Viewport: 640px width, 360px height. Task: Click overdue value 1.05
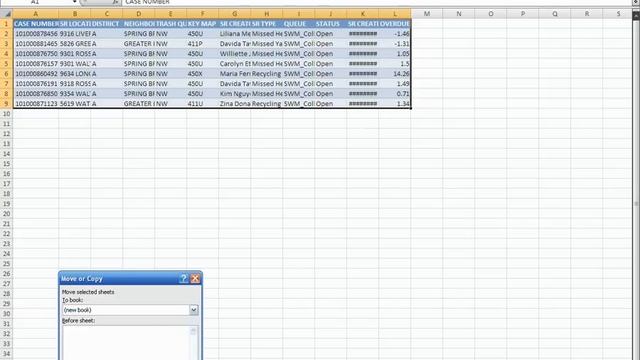[x=395, y=53]
